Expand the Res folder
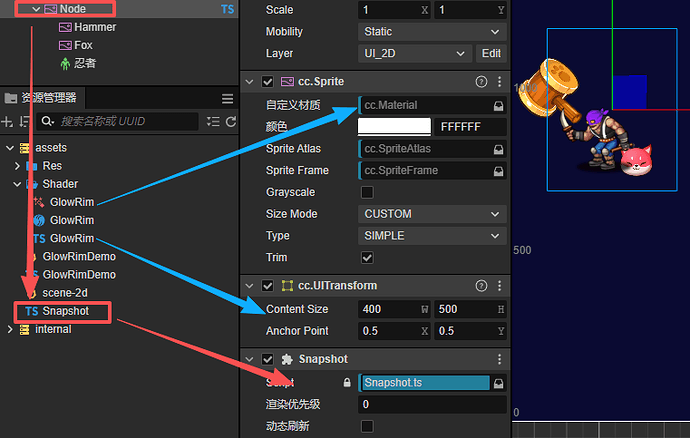The width and height of the screenshot is (690, 438). (x=17, y=166)
